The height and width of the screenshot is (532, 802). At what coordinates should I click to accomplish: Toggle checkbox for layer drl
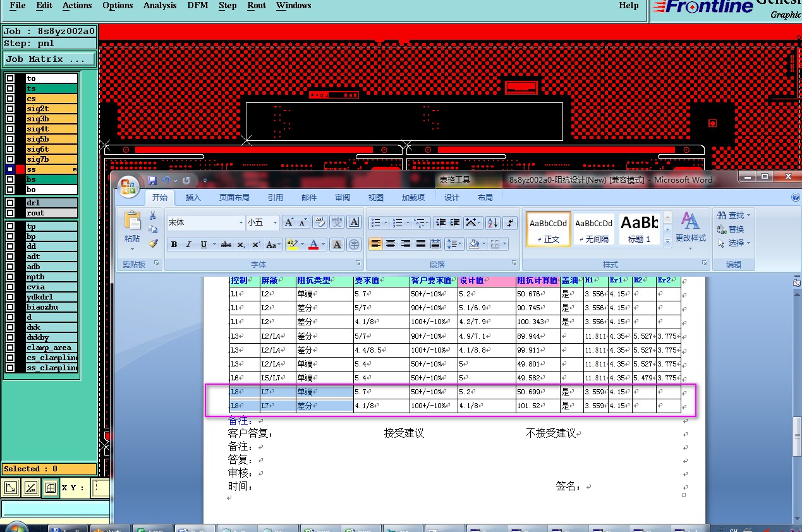(x=10, y=203)
